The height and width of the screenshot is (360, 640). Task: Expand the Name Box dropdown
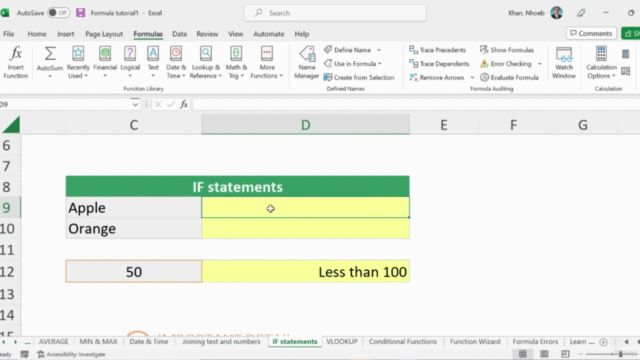point(135,104)
